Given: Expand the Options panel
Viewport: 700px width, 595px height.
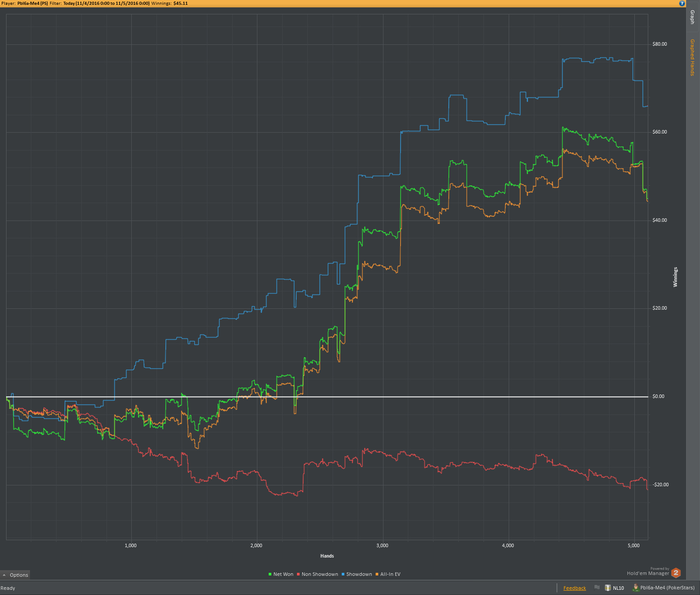Looking at the screenshot, I should coord(15,575).
